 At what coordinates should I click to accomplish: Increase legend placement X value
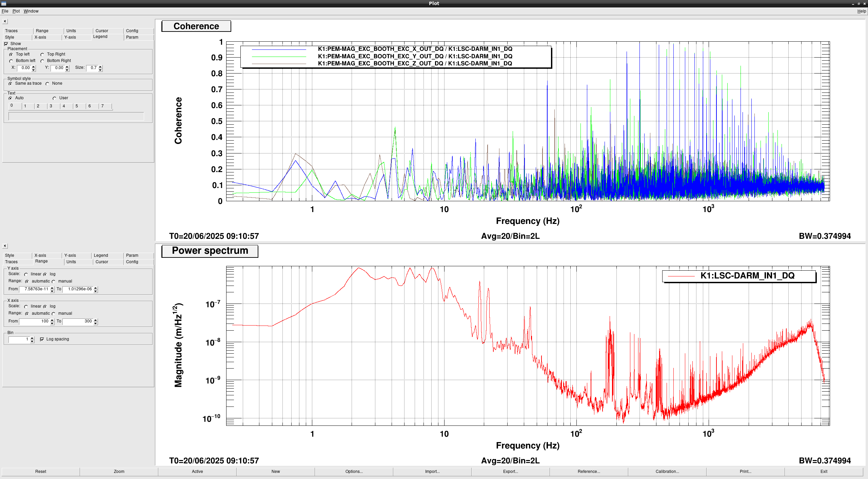(x=34, y=67)
